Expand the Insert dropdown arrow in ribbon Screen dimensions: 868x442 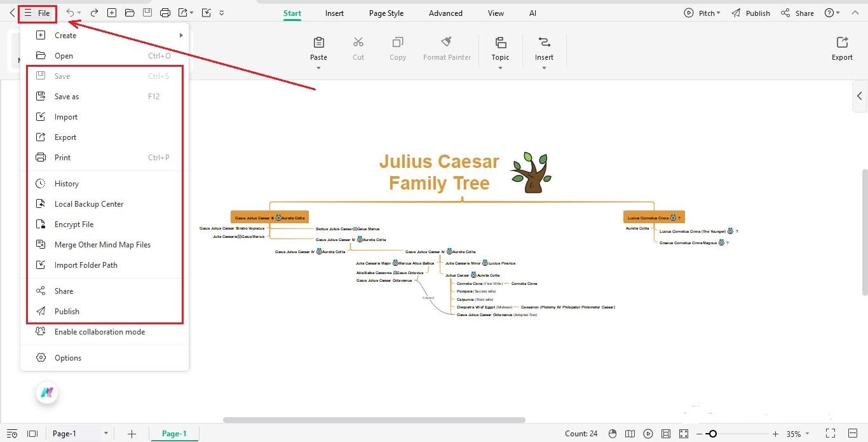click(544, 68)
